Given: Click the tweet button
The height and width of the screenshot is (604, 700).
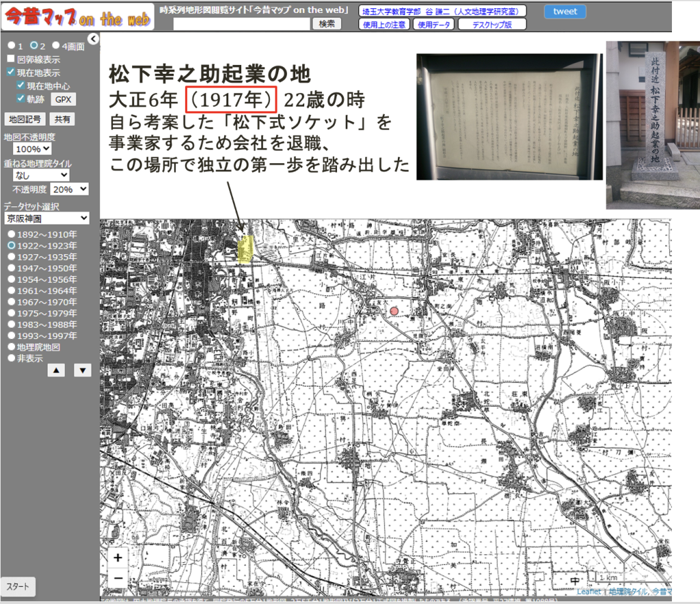Looking at the screenshot, I should tap(565, 12).
